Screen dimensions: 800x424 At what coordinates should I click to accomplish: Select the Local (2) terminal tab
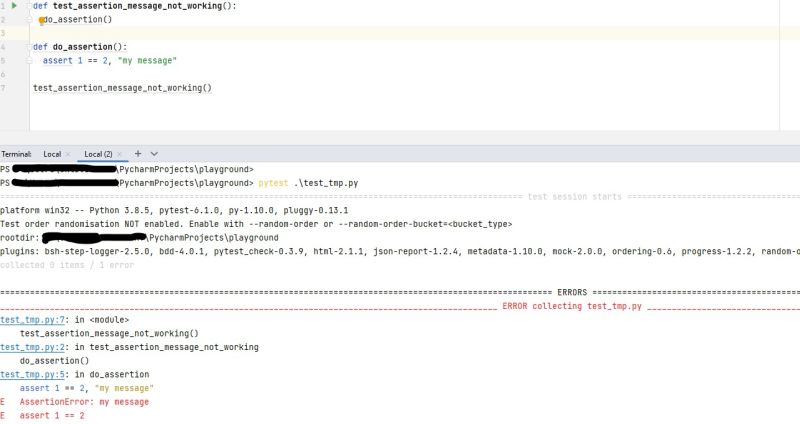(98, 154)
